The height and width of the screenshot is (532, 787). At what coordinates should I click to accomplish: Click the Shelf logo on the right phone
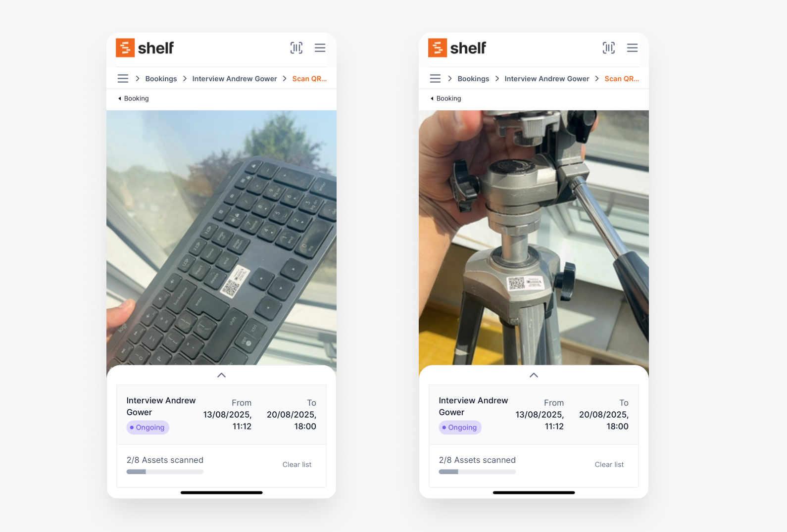pos(457,48)
